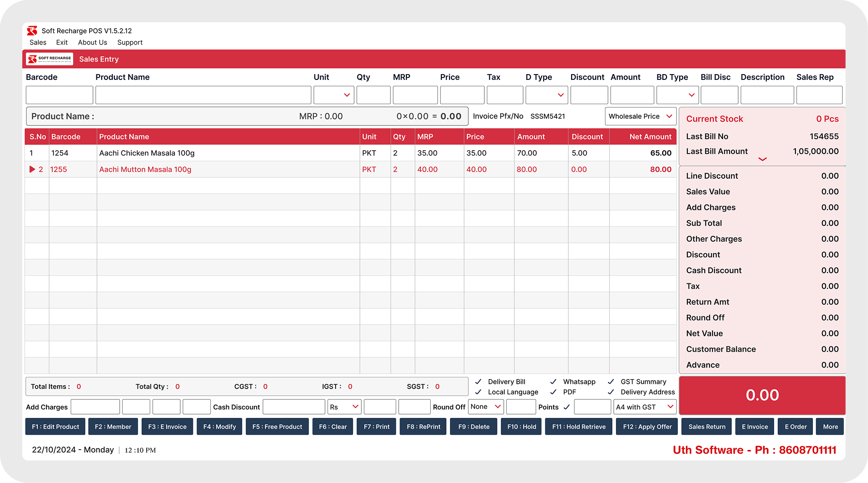Image resolution: width=868 pixels, height=483 pixels.
Task: Click the Sales Return button
Action: (x=707, y=427)
